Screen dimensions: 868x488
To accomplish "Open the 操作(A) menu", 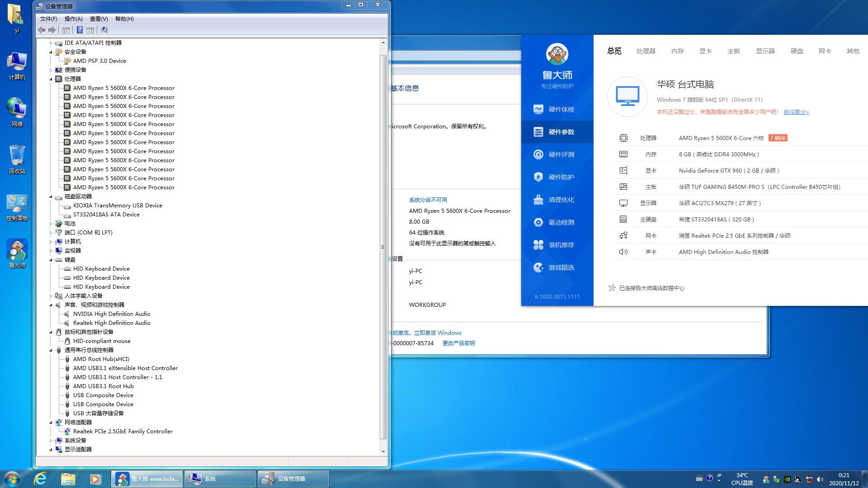I will tap(73, 19).
